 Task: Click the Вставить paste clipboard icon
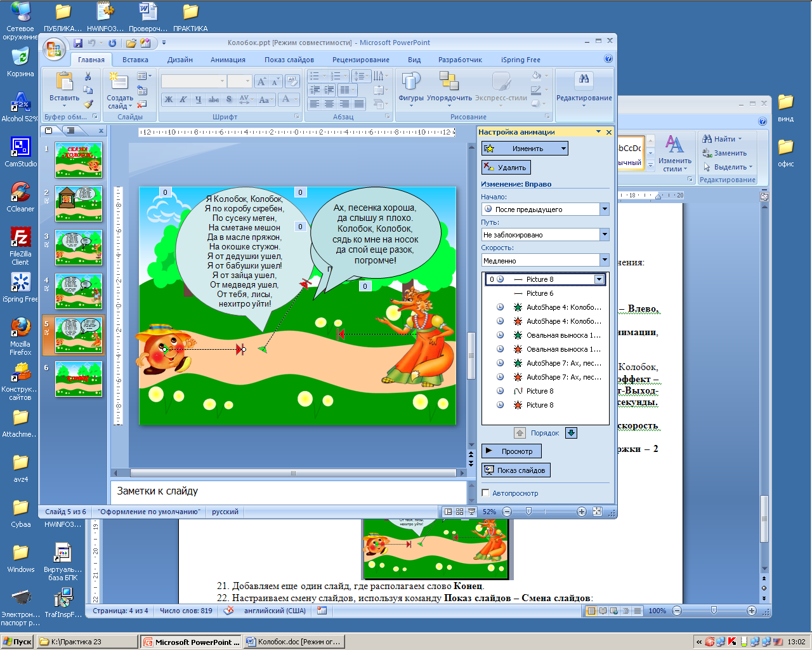point(64,81)
